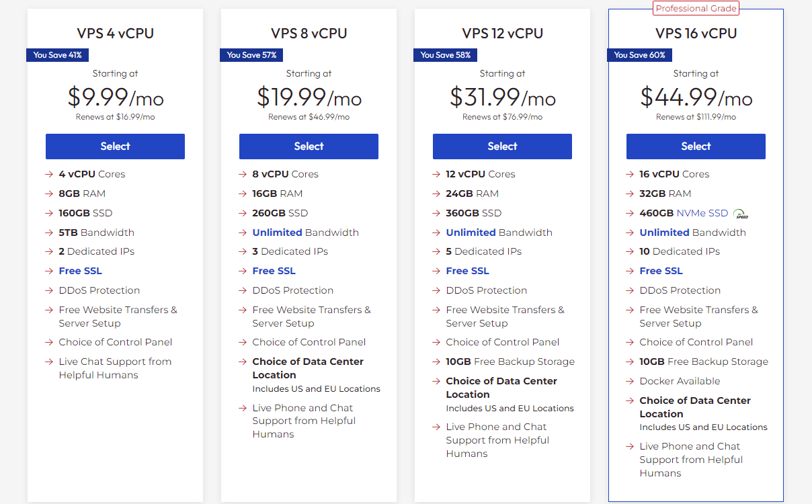Click Free SSL in the VPS 16 vCPU card
The image size is (812, 504).
coord(661,271)
